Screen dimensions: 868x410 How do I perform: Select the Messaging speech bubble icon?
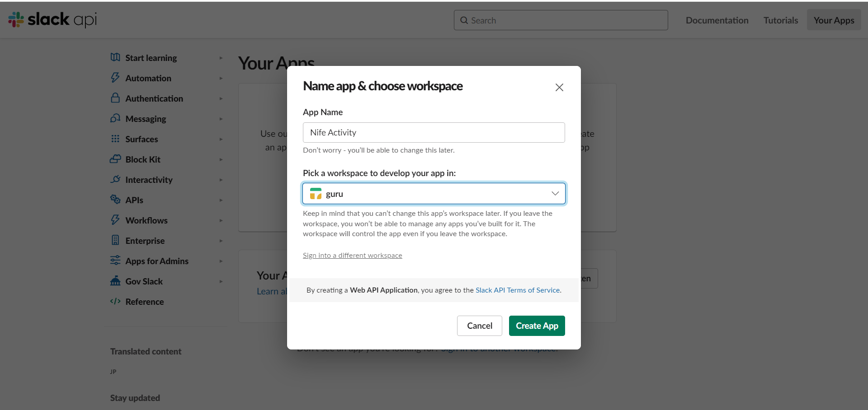point(115,119)
